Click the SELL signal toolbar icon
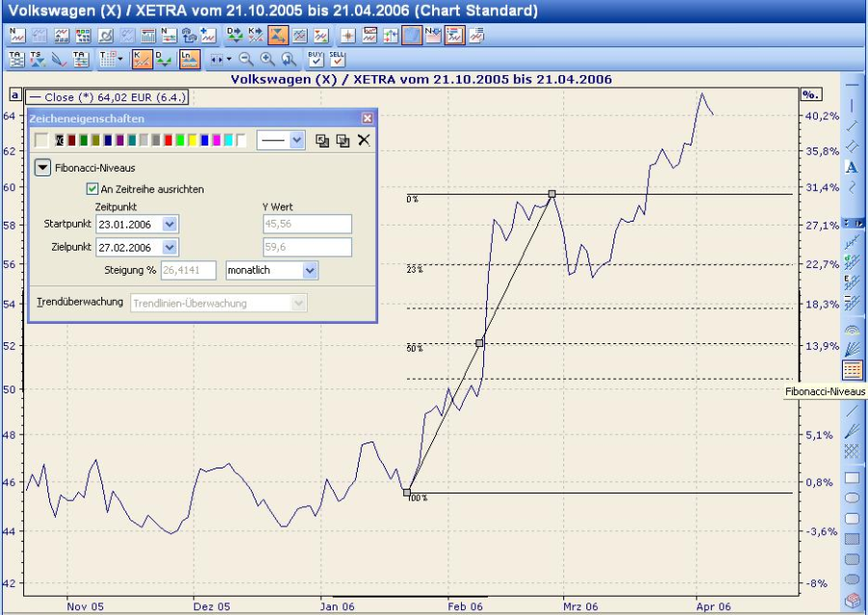The image size is (868, 615). [337, 59]
